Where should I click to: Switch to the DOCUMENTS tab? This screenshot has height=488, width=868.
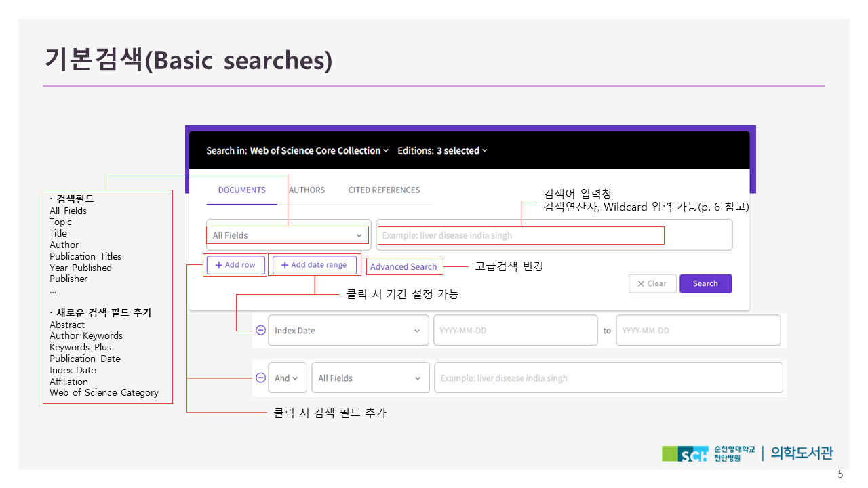tap(241, 190)
